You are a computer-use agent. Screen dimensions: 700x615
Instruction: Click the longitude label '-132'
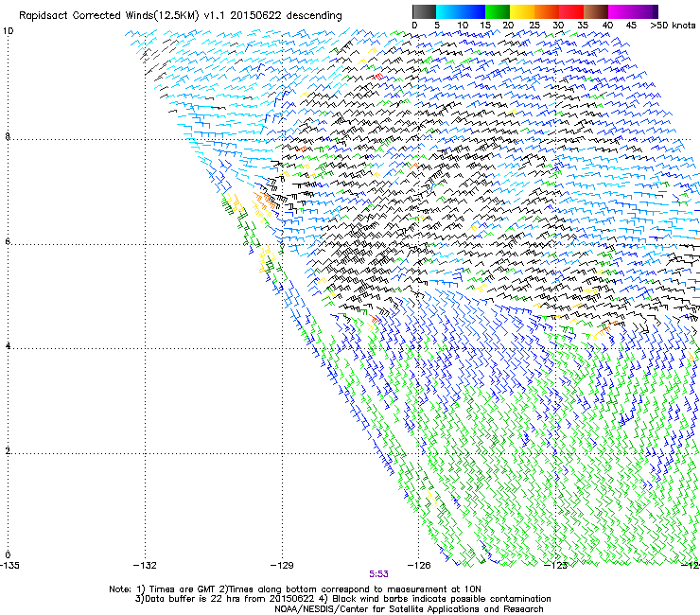point(145,566)
